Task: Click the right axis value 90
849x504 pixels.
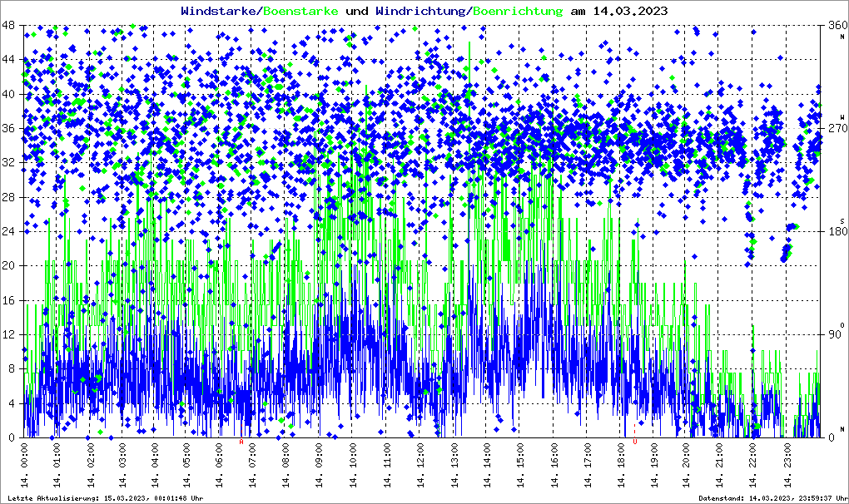Action: (x=834, y=334)
